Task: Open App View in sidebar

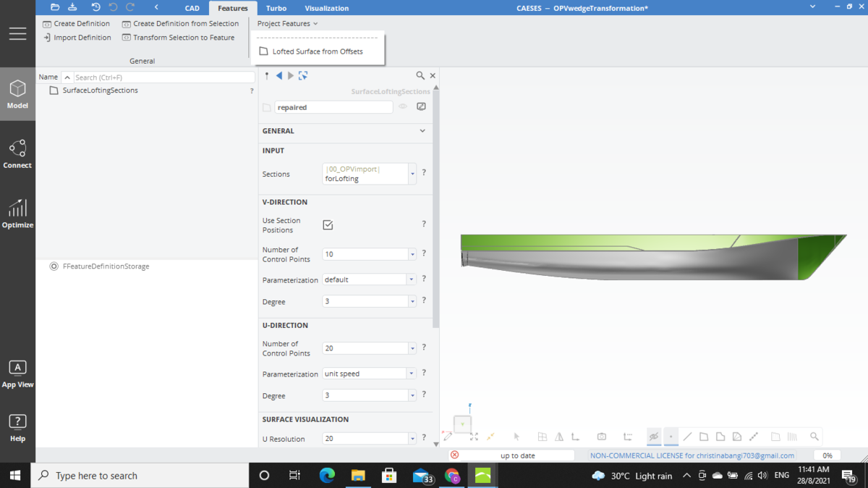Action: coord(17,374)
